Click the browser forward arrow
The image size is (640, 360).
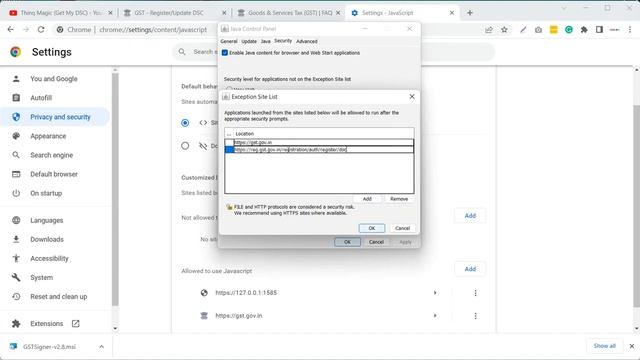26,29
